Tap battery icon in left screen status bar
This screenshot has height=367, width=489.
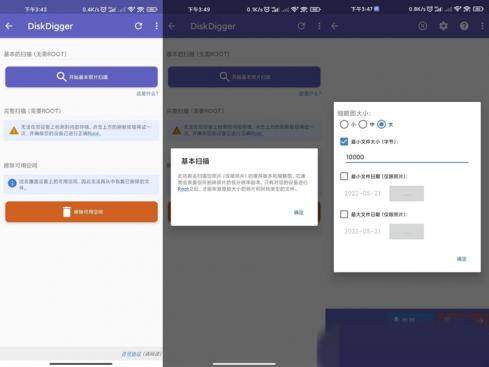[x=152, y=9]
